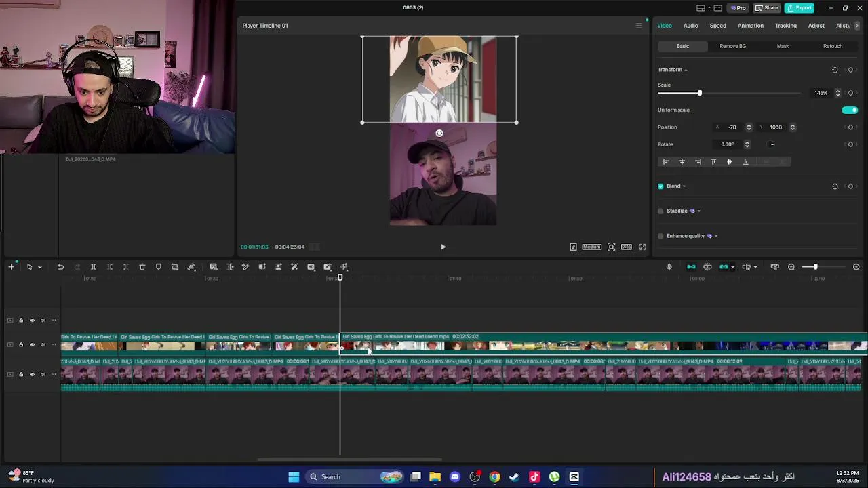Delete the selected clip with the trash icon
Viewport: 868px width, 488px height.
(142, 267)
